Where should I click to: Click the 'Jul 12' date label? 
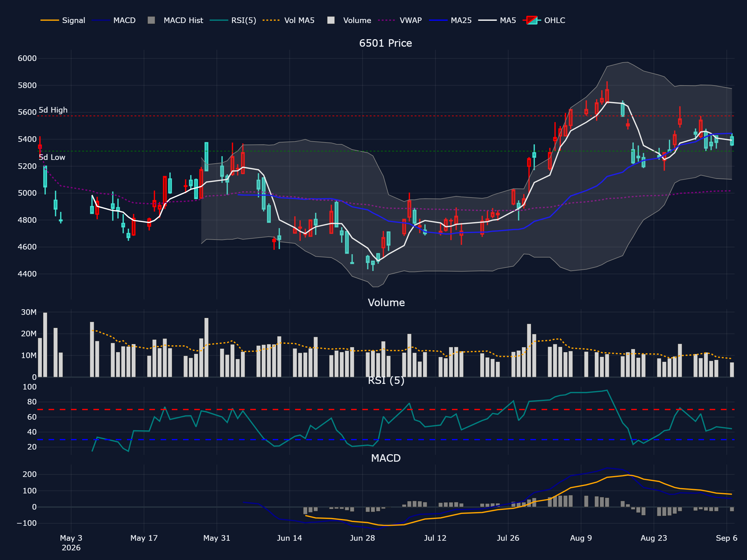pyautogui.click(x=435, y=538)
